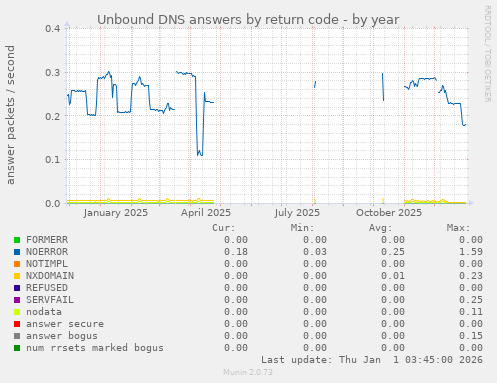Click NOERROR minimum value 0.03
Image resolution: width=497 pixels, height=383 pixels.
[x=315, y=252]
